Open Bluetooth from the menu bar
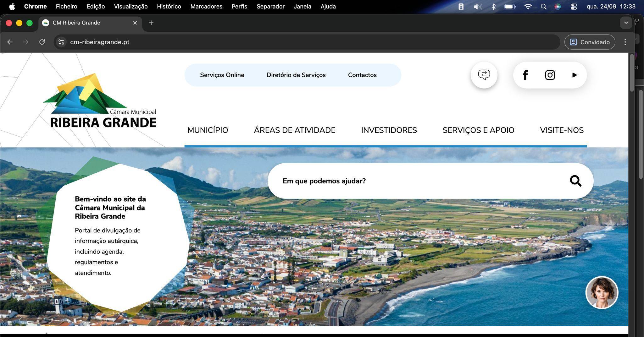Viewport: 644px width, 337px height. point(493,6)
